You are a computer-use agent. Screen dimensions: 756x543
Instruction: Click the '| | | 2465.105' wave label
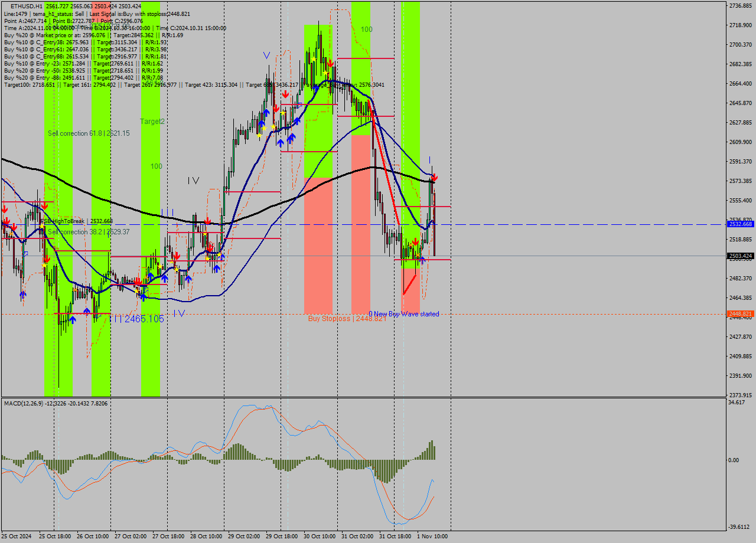pos(137,319)
